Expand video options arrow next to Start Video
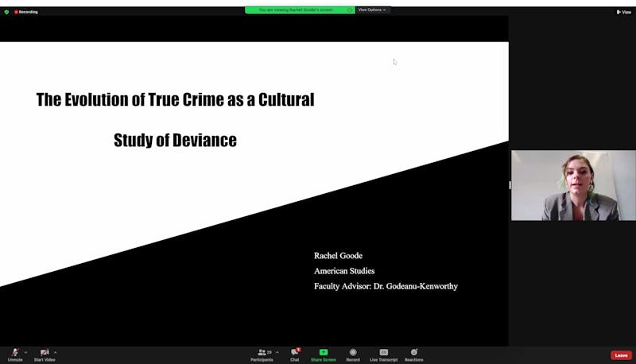Image resolution: width=636 pixels, height=364 pixels. [x=56, y=352]
